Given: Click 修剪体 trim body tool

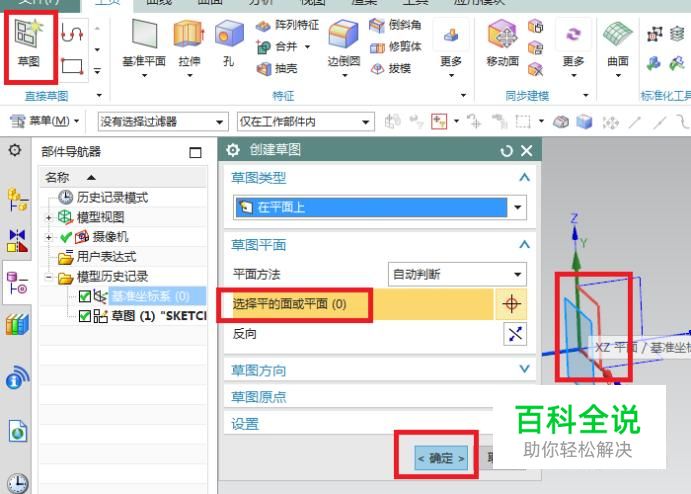Looking at the screenshot, I should (x=395, y=47).
